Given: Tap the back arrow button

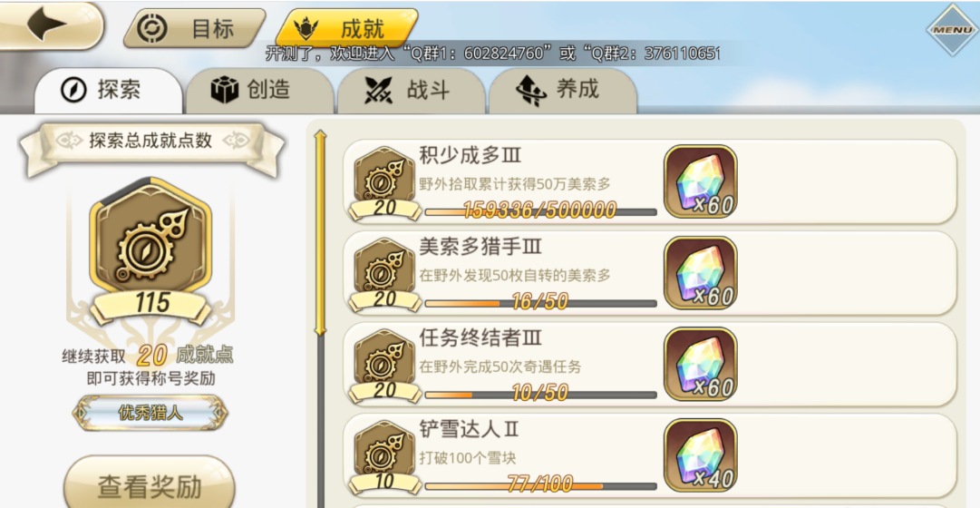Looking at the screenshot, I should pyautogui.click(x=50, y=26).
